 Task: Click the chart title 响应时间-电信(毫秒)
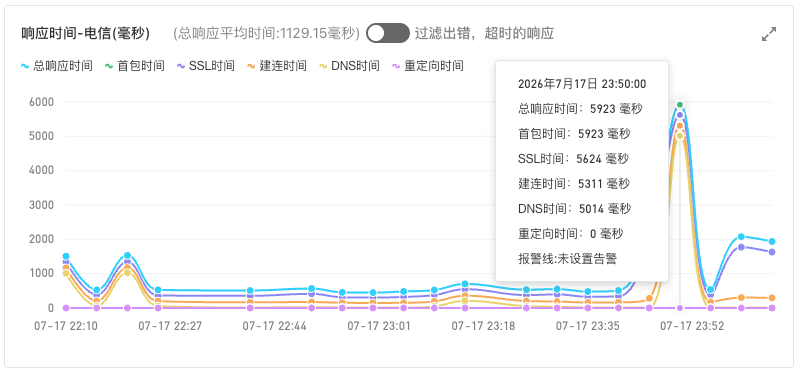pyautogui.click(x=85, y=33)
